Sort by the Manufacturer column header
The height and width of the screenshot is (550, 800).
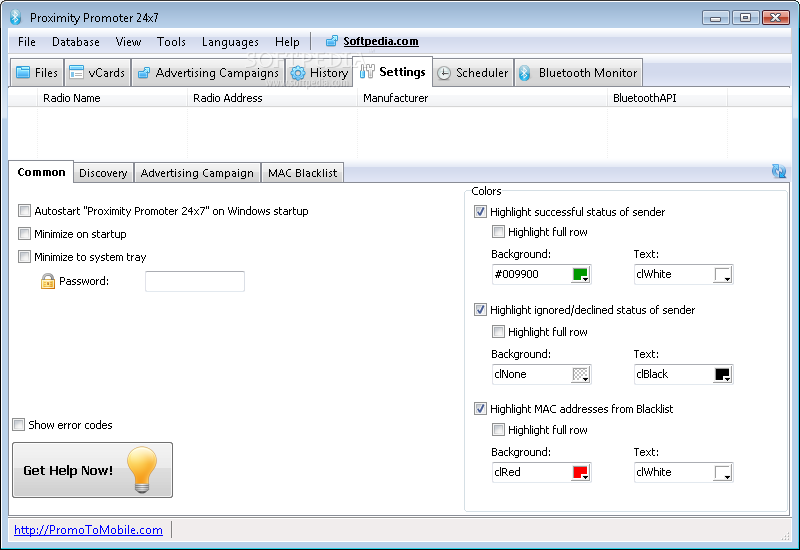click(x=482, y=98)
